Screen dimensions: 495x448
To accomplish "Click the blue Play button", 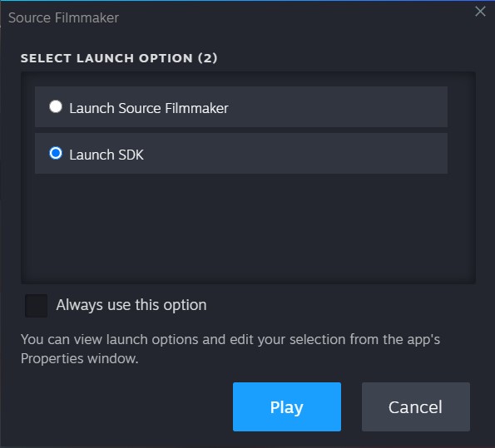I will (x=287, y=406).
